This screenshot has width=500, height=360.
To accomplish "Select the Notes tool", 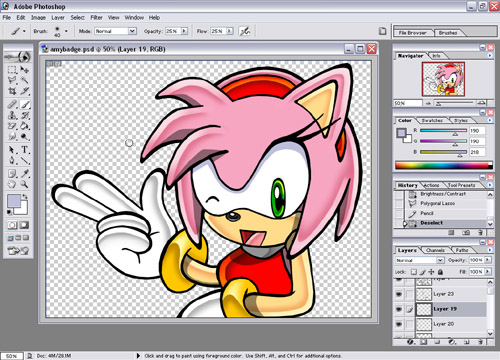I will [12, 173].
